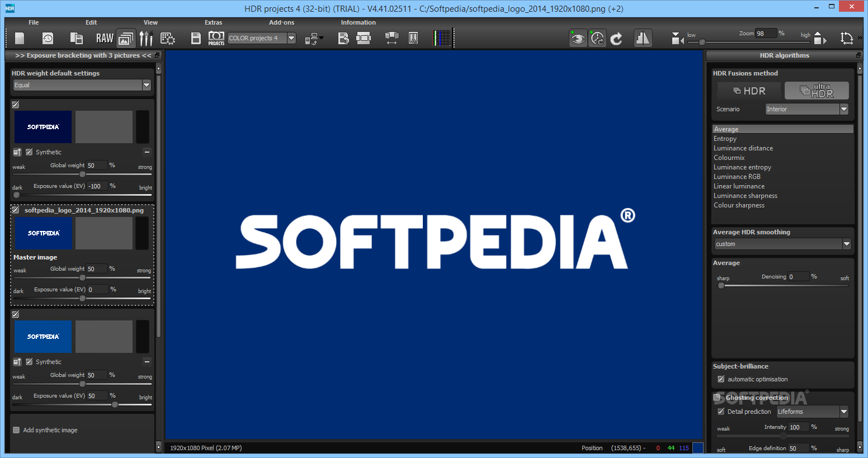Open Lifeforms detail prediction dropdown
Image resolution: width=868 pixels, height=458 pixels.
pos(812,412)
